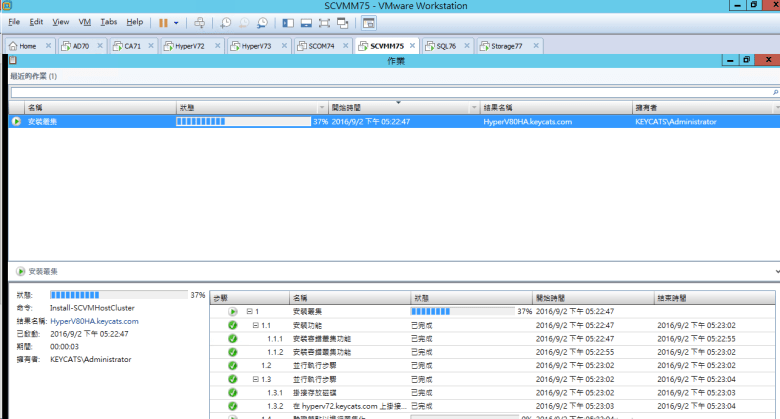Collapse step 1.3 in the steps tree
This screenshot has width=780, height=419.
pos(256,380)
